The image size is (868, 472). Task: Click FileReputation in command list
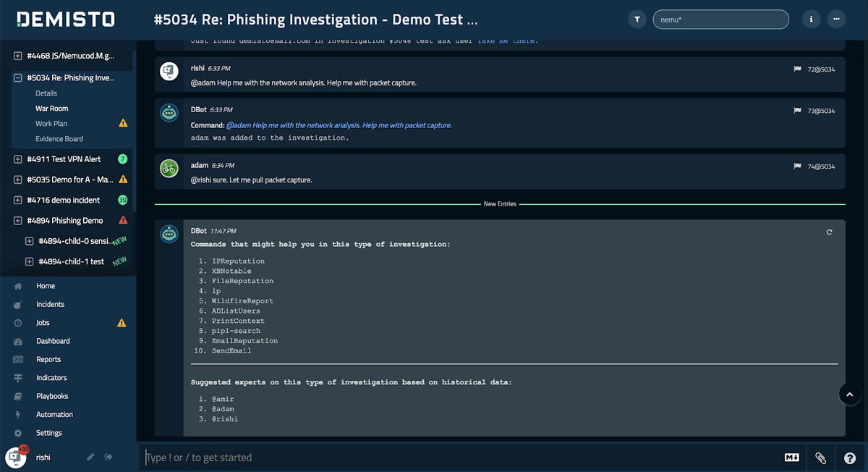242,281
